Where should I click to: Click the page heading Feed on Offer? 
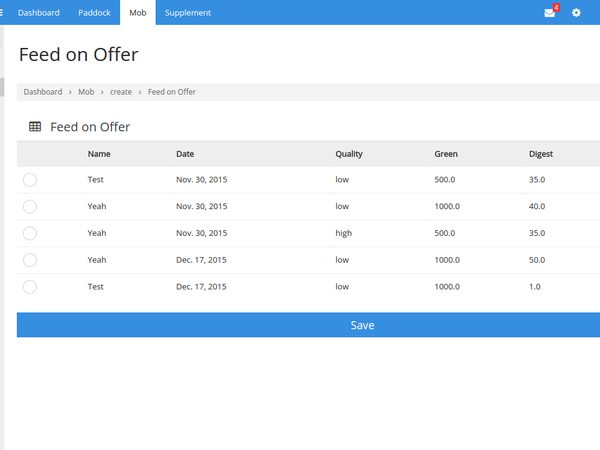pos(78,54)
